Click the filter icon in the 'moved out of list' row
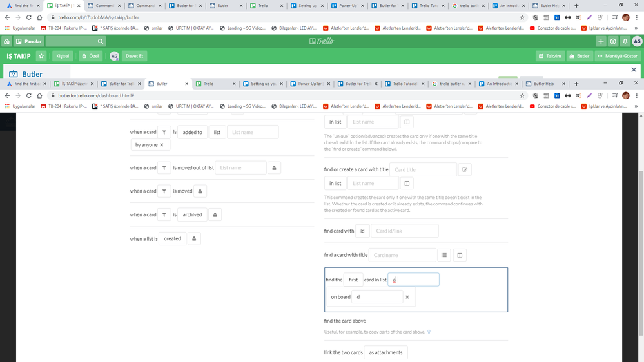This screenshot has height=362, width=644. click(164, 168)
